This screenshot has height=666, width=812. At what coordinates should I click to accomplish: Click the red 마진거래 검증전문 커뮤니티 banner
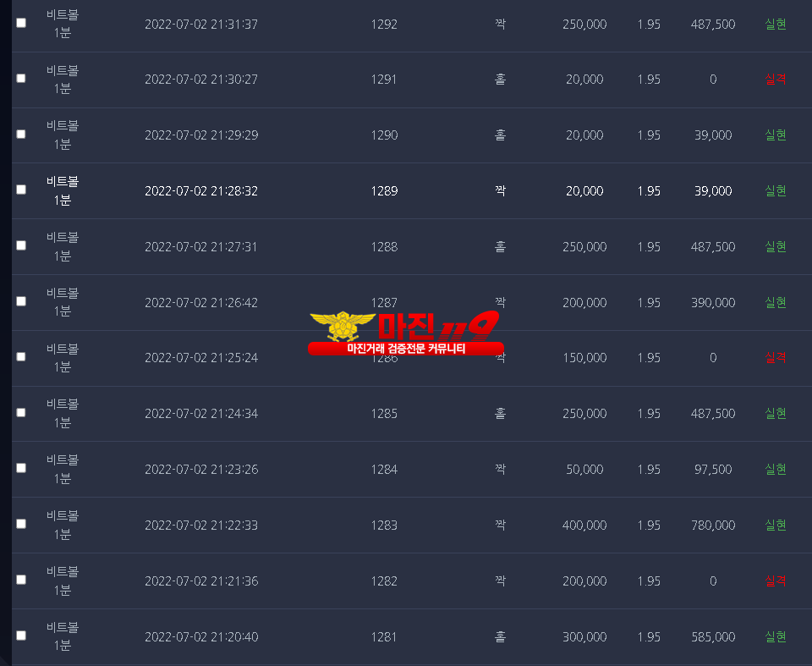pos(405,349)
